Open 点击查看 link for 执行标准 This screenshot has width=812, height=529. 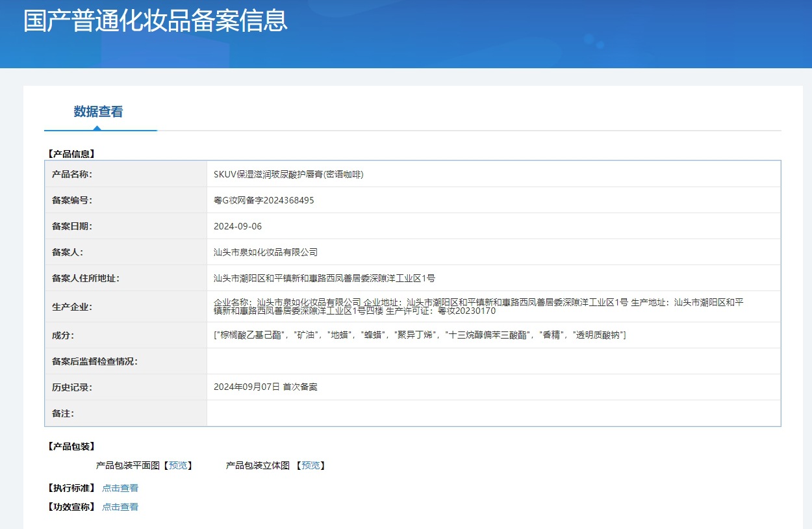point(120,488)
